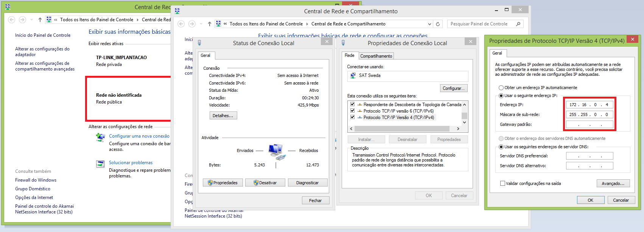Viewport: 644px width, 232px height.
Task: Open Grupo Doméstico link
Action: click(33, 189)
